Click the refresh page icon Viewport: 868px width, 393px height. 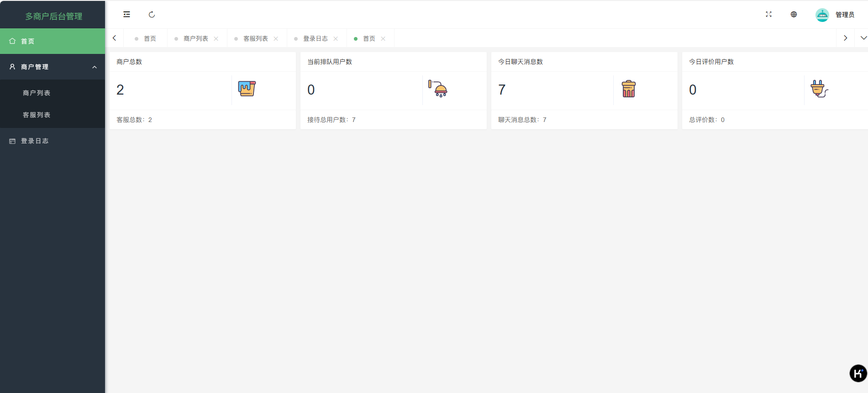tap(152, 15)
